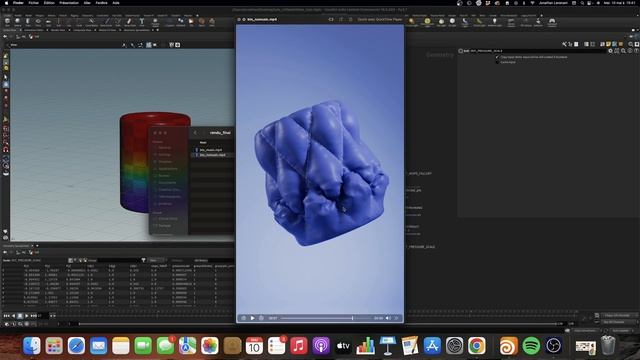Screen dimensions: 640x360
Task: Open Fichier menu in menu bar
Action: pos(33,3)
